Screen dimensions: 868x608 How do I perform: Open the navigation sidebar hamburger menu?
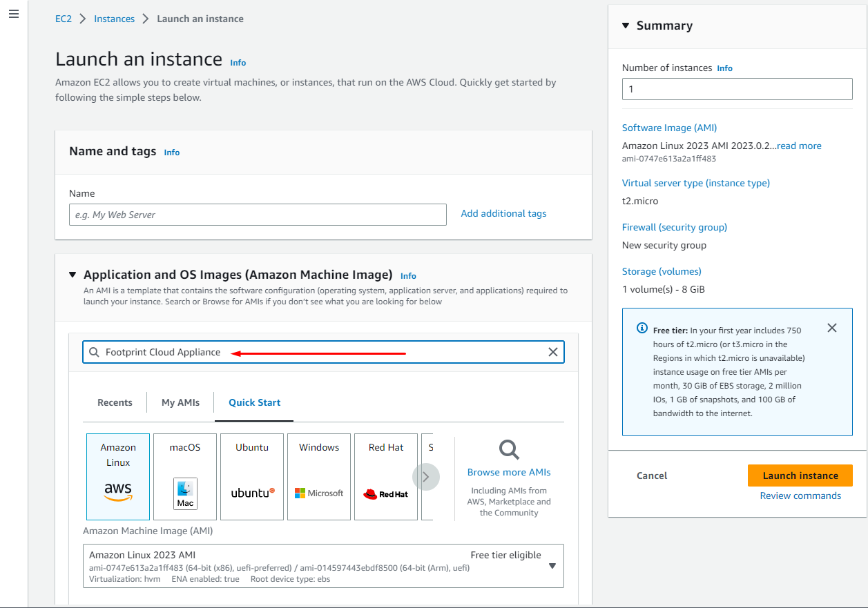(x=13, y=14)
